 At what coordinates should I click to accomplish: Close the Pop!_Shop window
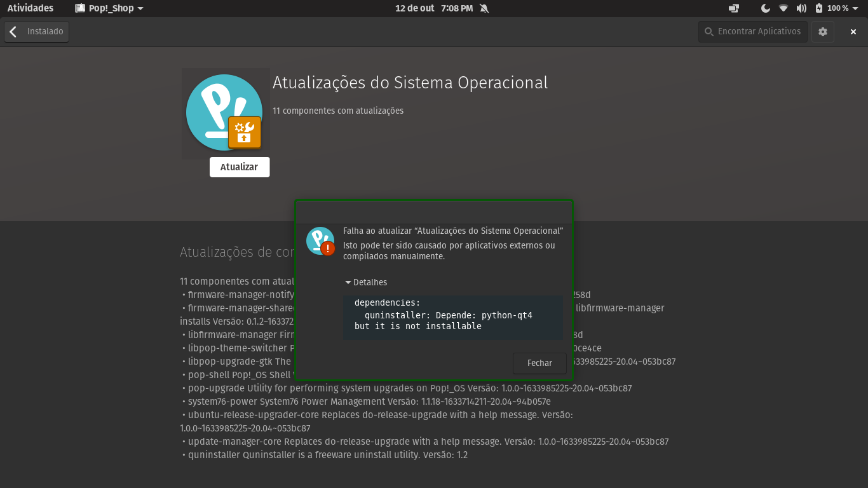pyautogui.click(x=853, y=32)
